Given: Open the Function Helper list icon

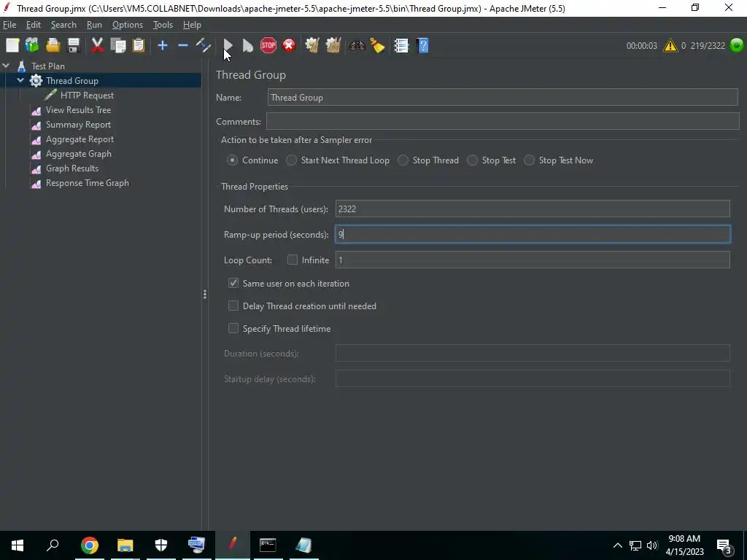Looking at the screenshot, I should coord(402,45).
